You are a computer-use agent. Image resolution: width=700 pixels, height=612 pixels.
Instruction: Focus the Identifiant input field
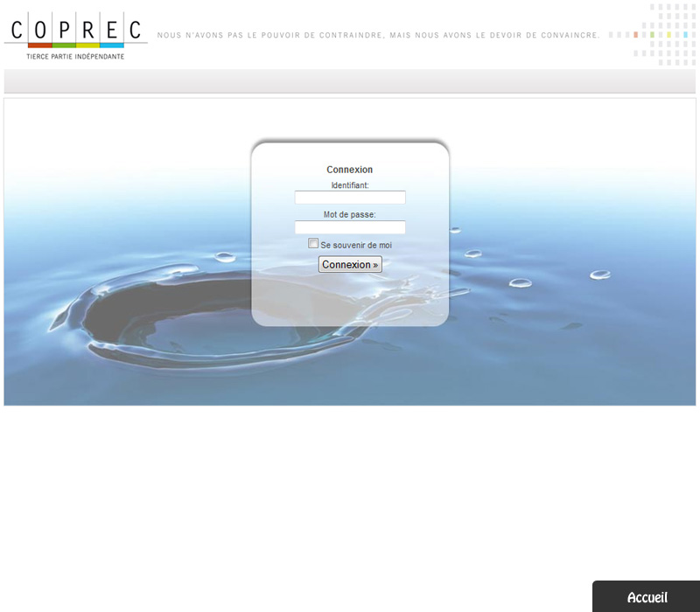350,198
